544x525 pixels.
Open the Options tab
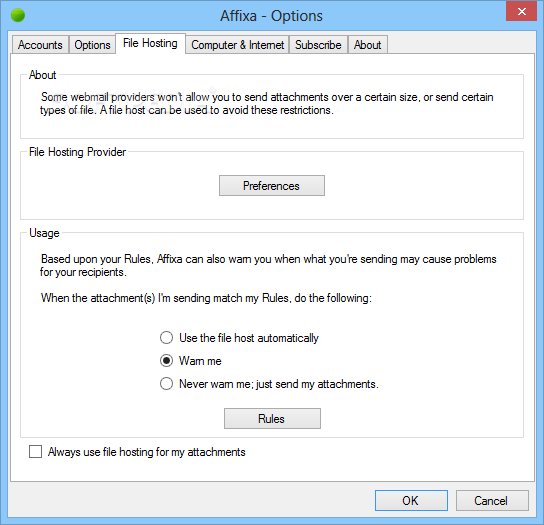coord(92,45)
